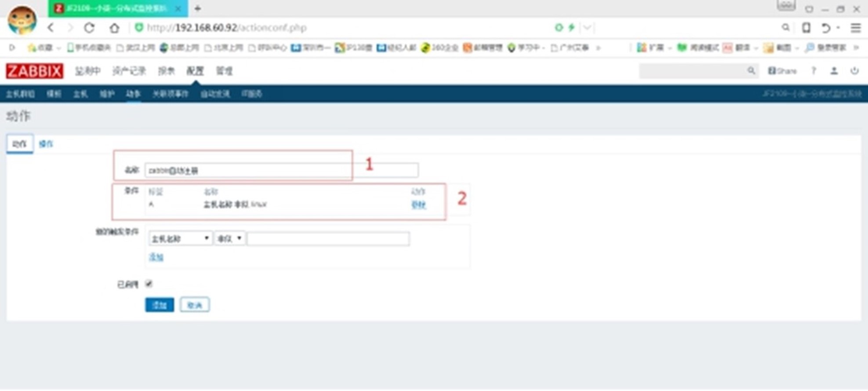
Task: Open the 管理 administration menu
Action: click(x=224, y=71)
